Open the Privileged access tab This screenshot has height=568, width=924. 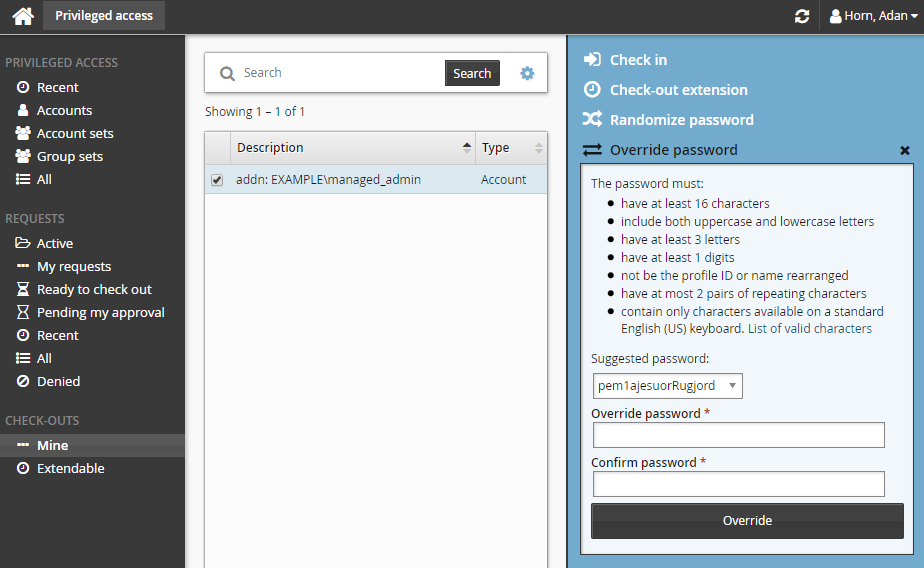104,16
